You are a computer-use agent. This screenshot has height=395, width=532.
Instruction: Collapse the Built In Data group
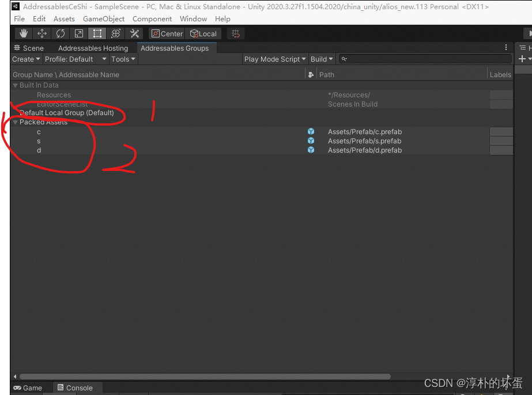15,85
